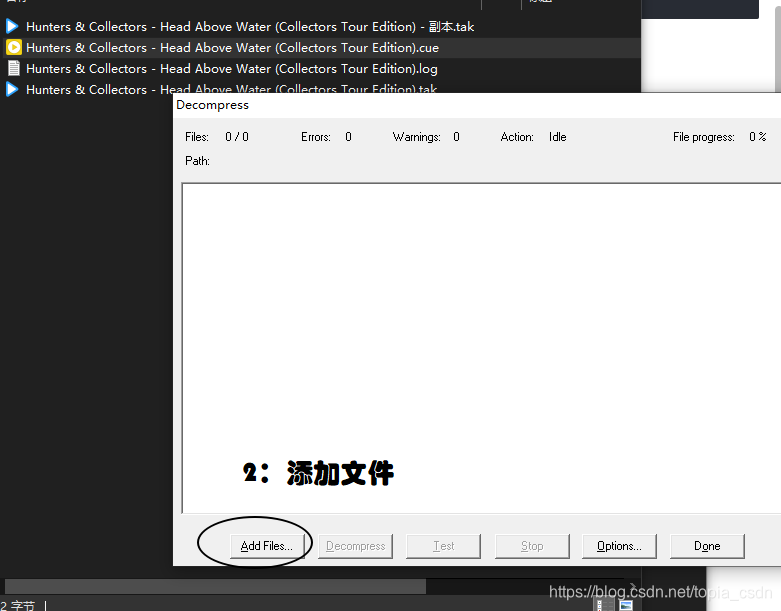Click the Add Files... button
Image resolution: width=781 pixels, height=611 pixels.
267,546
